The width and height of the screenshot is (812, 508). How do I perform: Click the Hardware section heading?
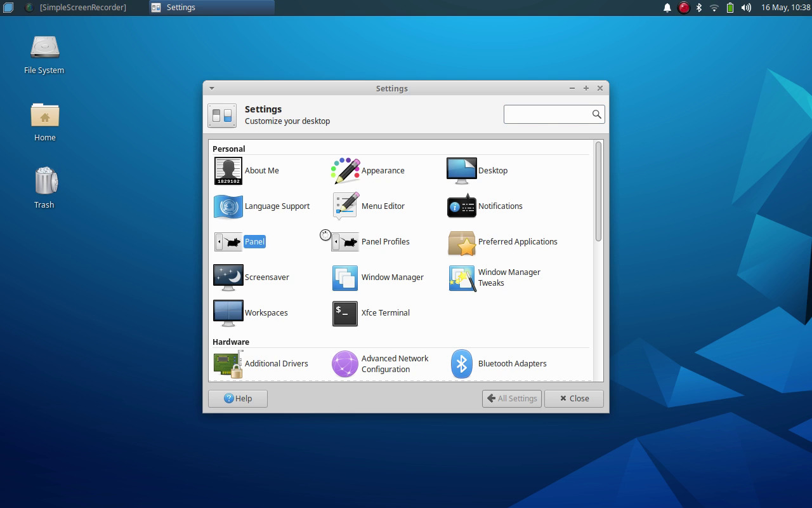point(231,342)
